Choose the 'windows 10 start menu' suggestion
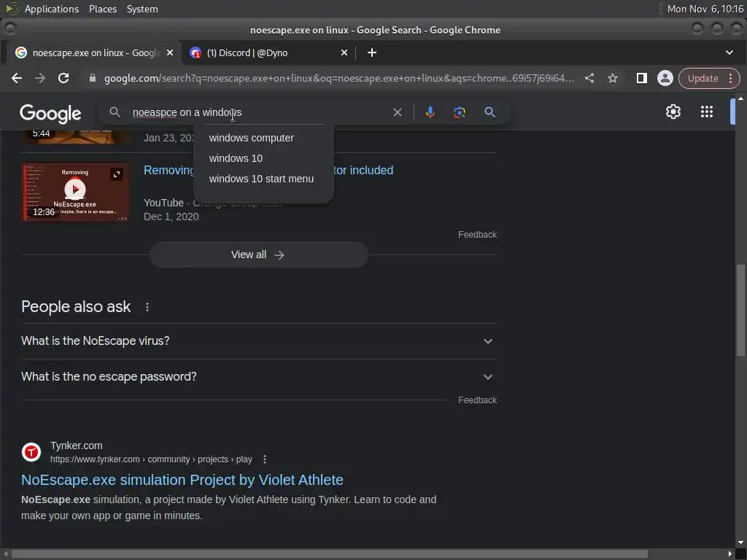Screen dimensions: 747x560 [263, 179]
